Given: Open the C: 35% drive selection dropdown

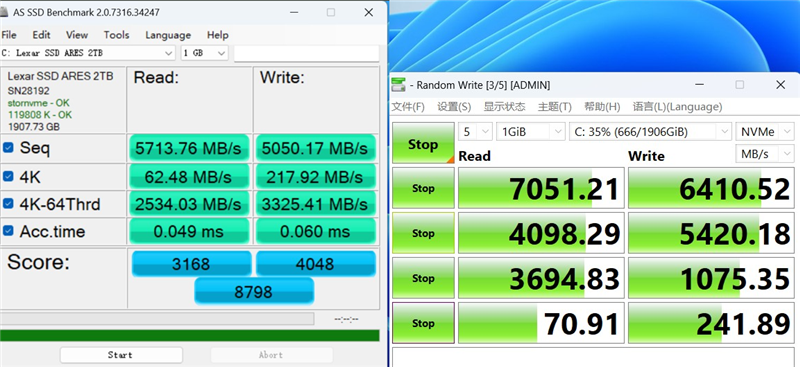Looking at the screenshot, I should [x=651, y=132].
